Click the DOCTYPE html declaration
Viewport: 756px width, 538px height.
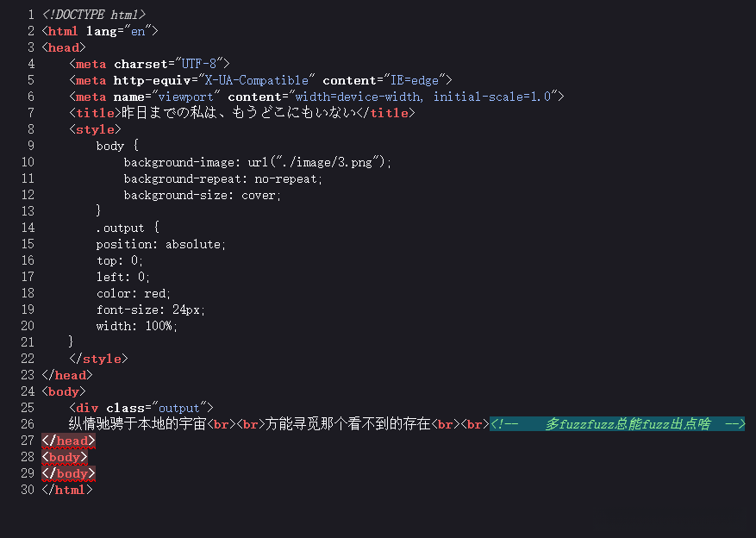[93, 15]
